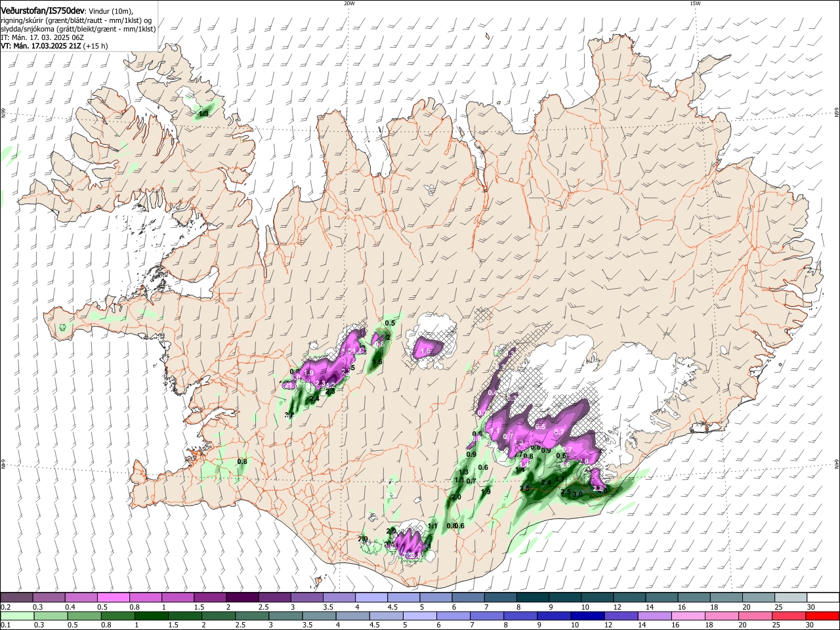The height and width of the screenshot is (630, 840).
Task: Click the lower legend swatch labelled 4.5
Action: (x=386, y=616)
